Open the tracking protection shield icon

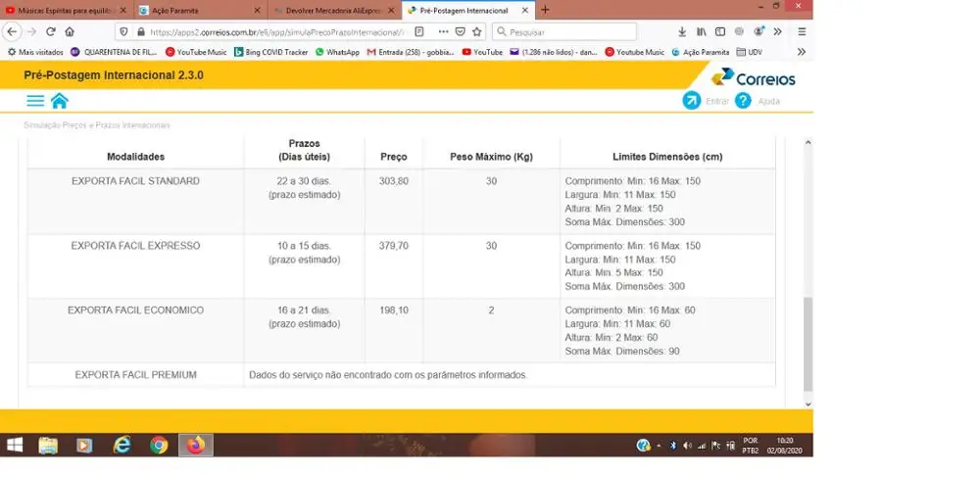coord(123,32)
